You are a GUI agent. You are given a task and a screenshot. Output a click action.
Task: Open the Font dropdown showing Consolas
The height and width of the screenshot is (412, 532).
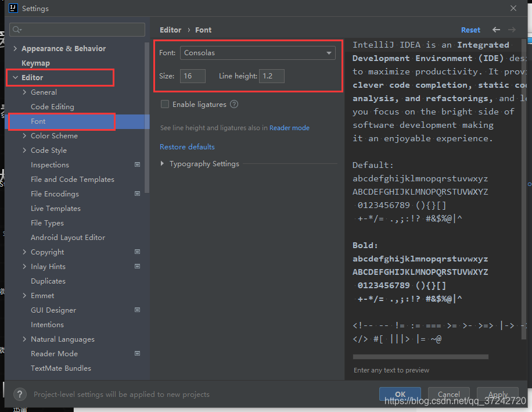[257, 53]
